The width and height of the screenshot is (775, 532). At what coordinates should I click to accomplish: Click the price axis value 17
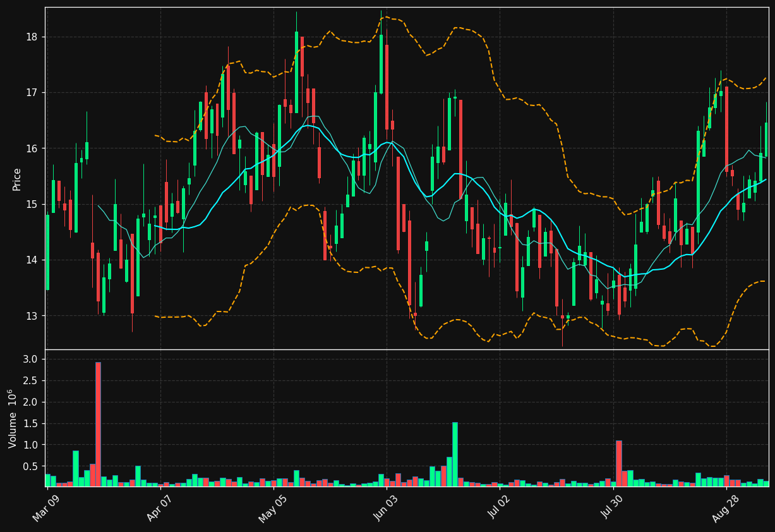coord(32,93)
